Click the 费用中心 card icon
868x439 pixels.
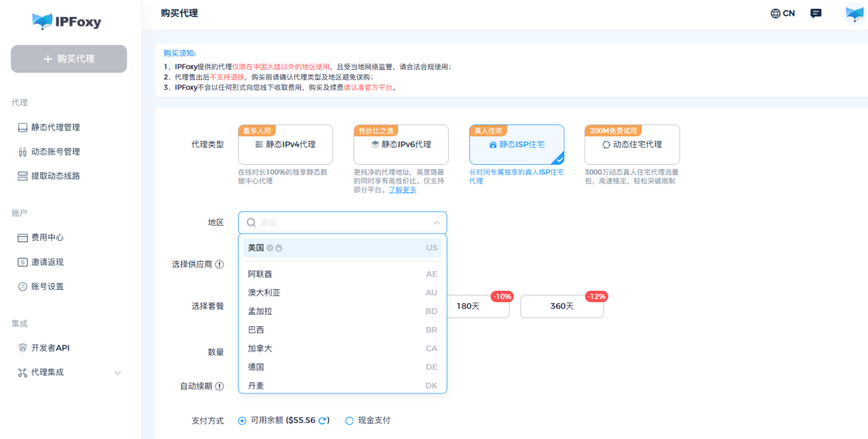(x=23, y=237)
